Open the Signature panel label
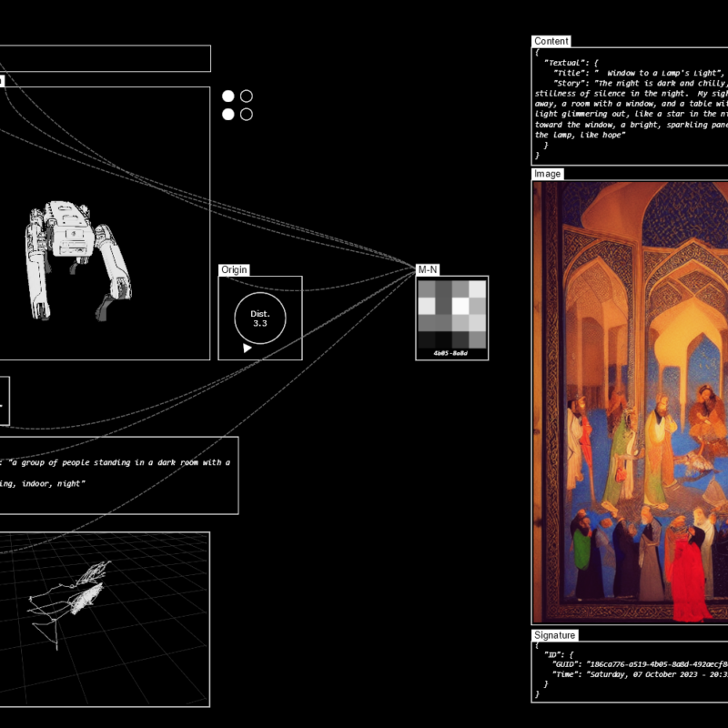 coord(554,635)
